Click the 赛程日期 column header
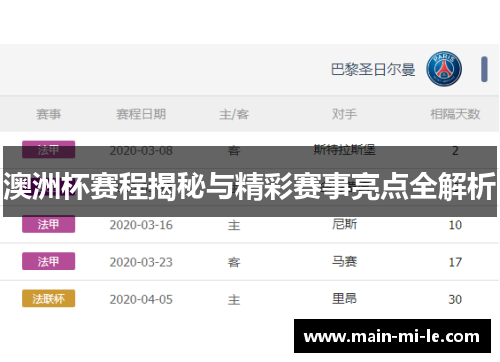The image size is (500, 362). point(141,114)
